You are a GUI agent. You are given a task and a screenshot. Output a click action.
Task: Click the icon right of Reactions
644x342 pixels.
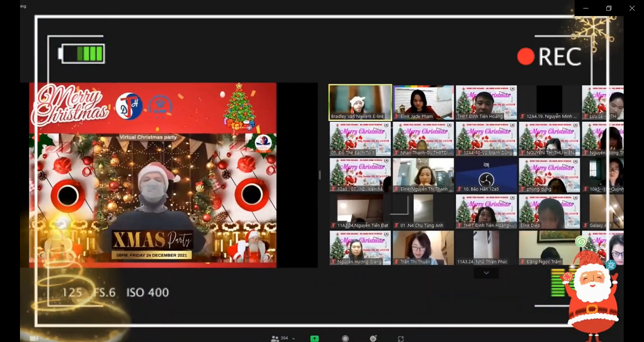coord(401,339)
